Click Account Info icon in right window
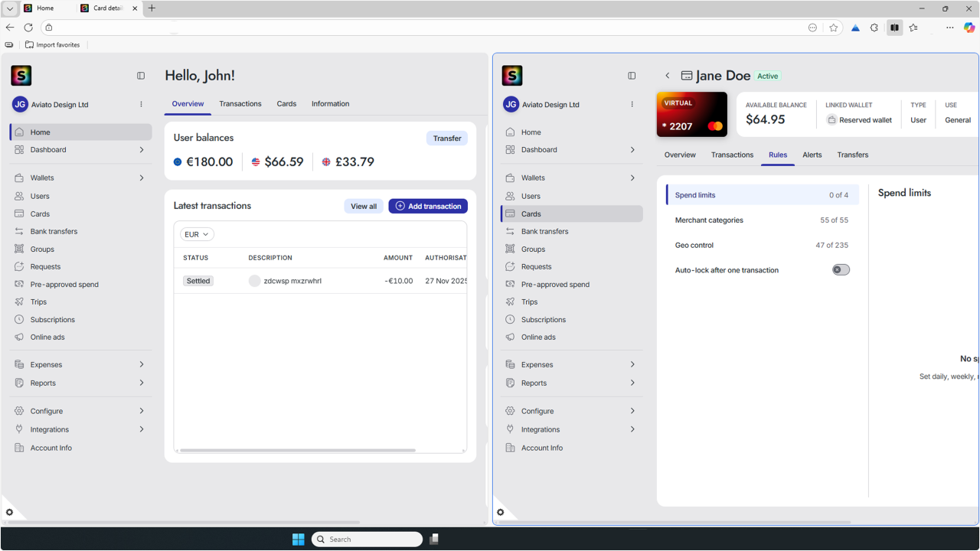Image resolution: width=980 pixels, height=551 pixels. coord(510,448)
